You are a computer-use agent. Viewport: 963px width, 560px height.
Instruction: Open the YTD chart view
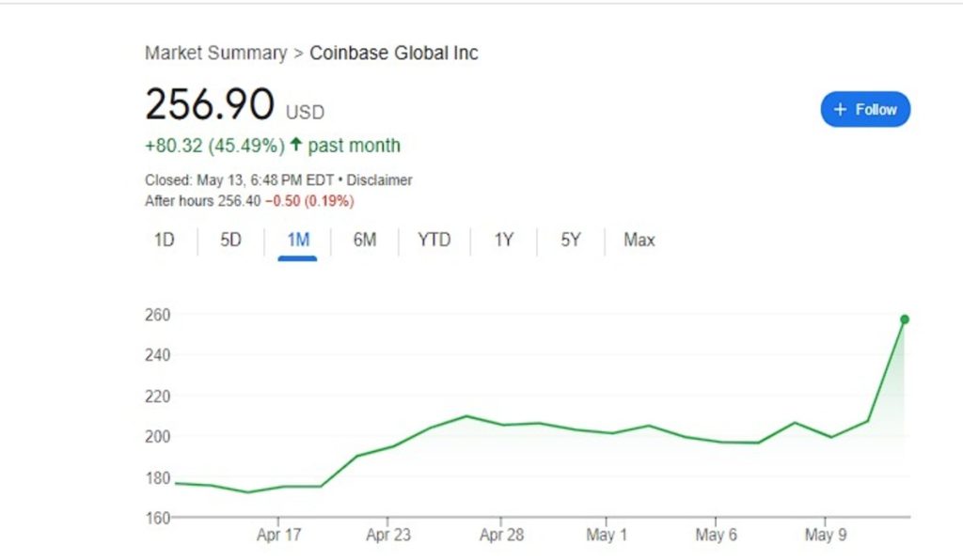click(434, 241)
